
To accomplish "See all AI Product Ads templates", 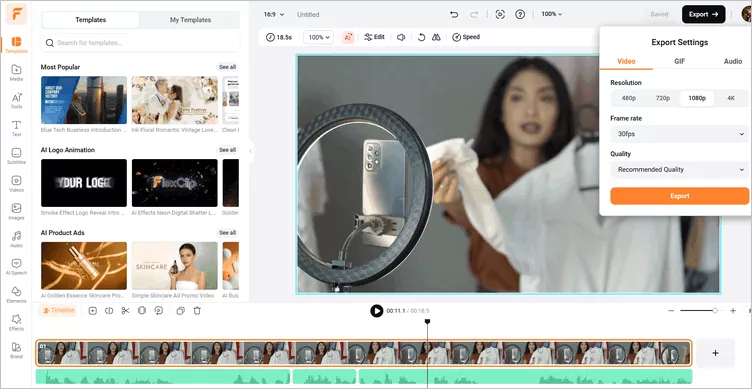I will click(227, 233).
